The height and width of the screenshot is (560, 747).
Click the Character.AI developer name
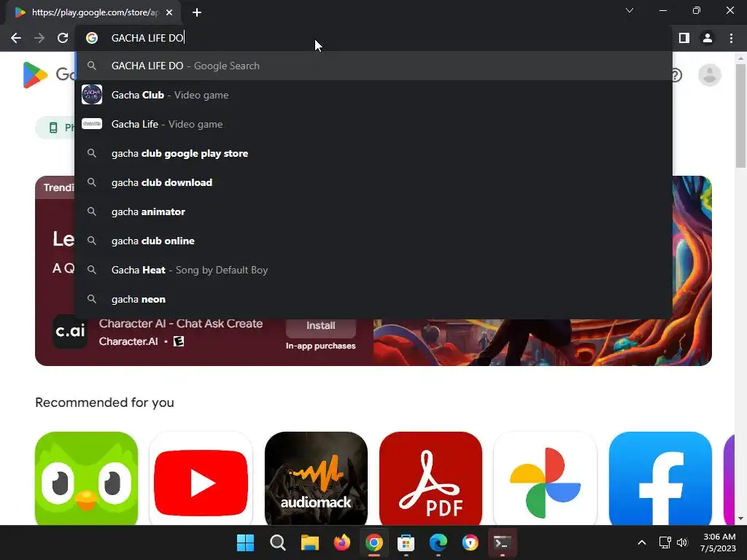[x=128, y=341]
